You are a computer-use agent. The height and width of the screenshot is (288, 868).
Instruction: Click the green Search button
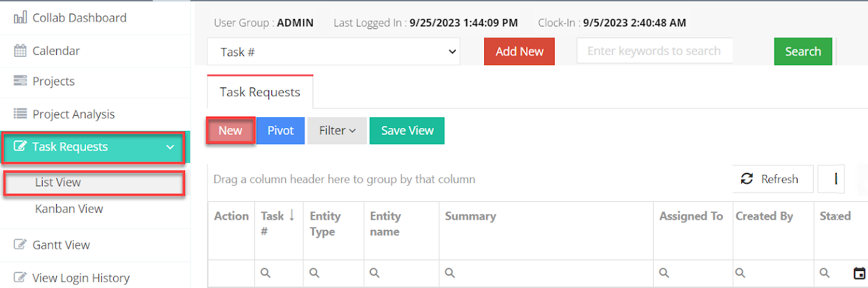click(803, 52)
